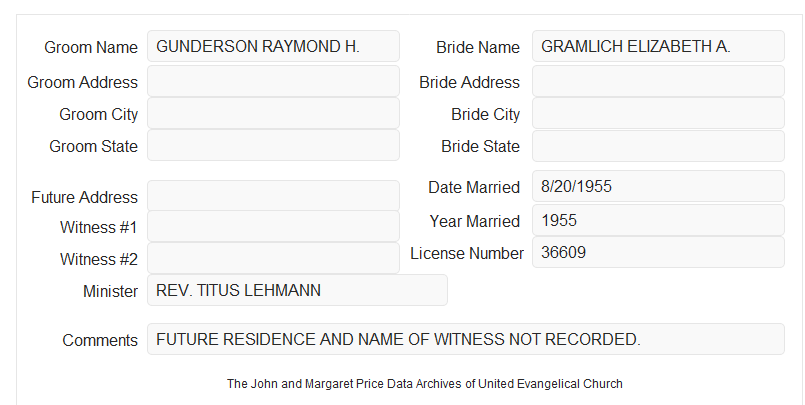Select the Minister field REV. TITUS LEHMANN
Image resolution: width=805 pixels, height=405 pixels.
(x=297, y=290)
